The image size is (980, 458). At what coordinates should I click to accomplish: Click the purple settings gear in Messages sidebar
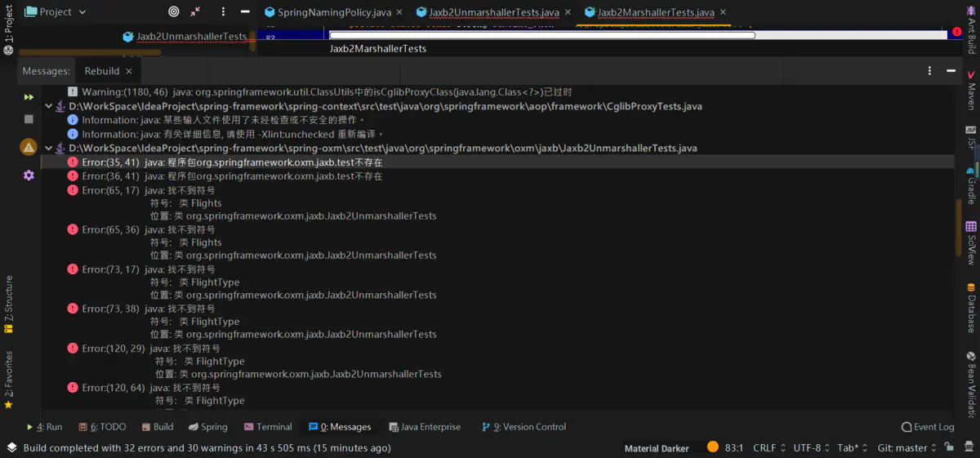(29, 175)
